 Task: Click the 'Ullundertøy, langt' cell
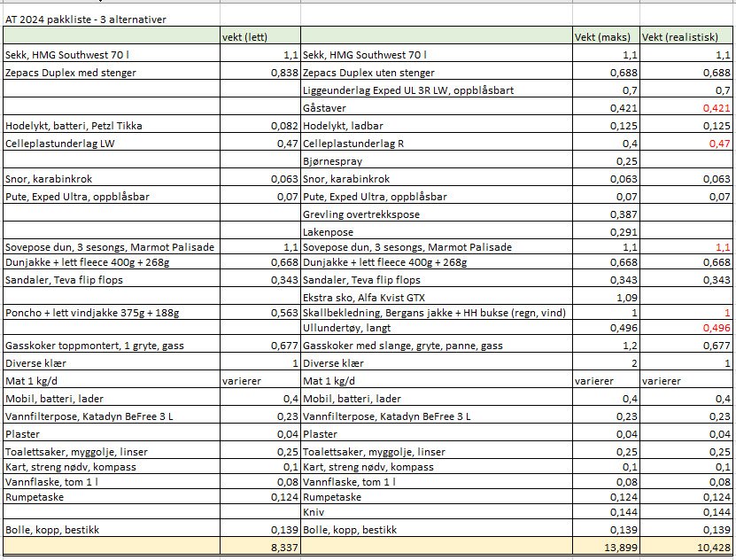(x=438, y=329)
